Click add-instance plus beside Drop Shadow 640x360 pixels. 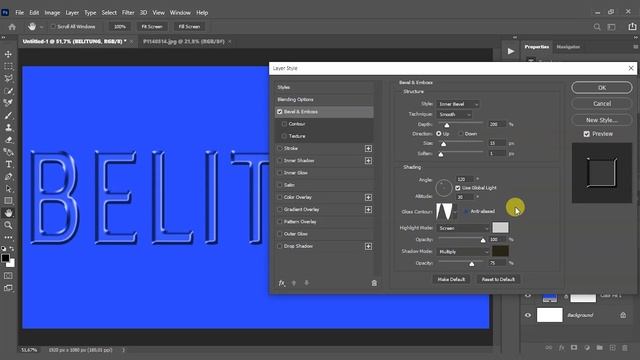click(x=368, y=247)
